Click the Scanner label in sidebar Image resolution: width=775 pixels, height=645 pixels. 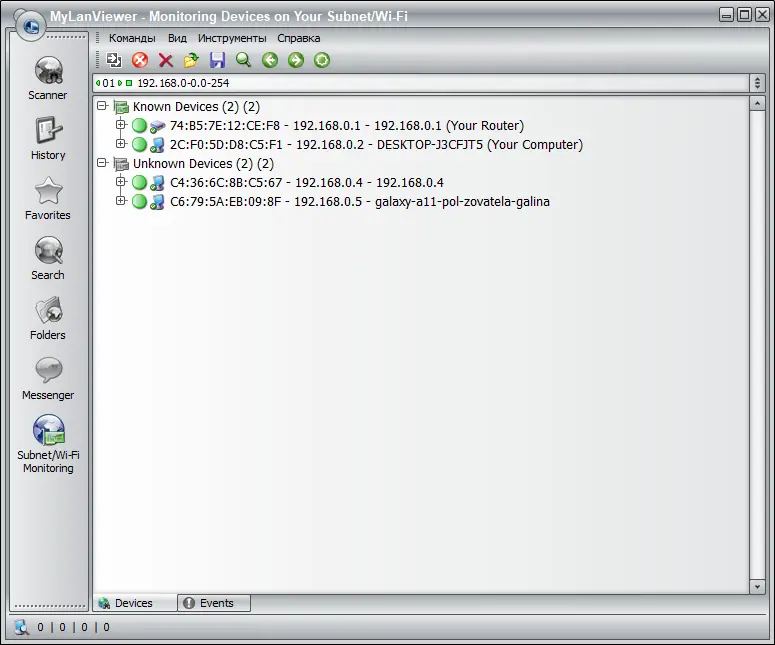47,95
